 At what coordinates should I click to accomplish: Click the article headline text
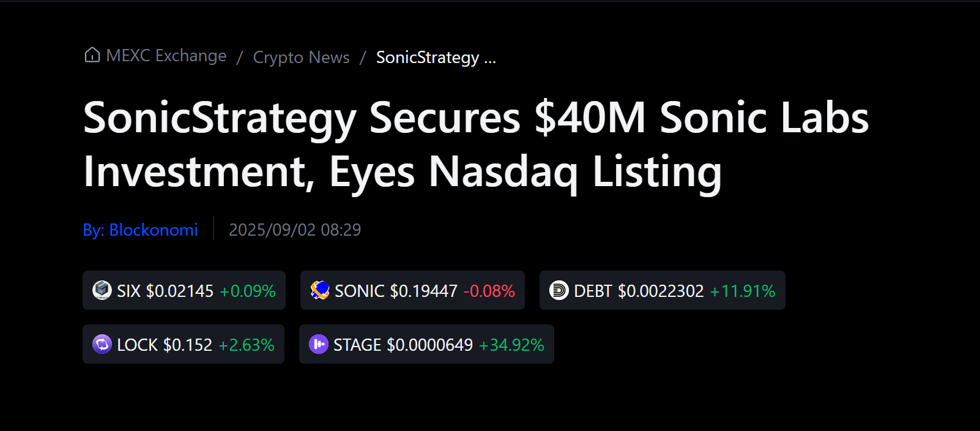476,144
